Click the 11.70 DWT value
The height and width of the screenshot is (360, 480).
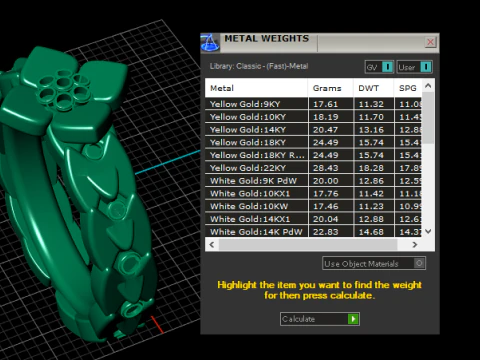coord(371,117)
